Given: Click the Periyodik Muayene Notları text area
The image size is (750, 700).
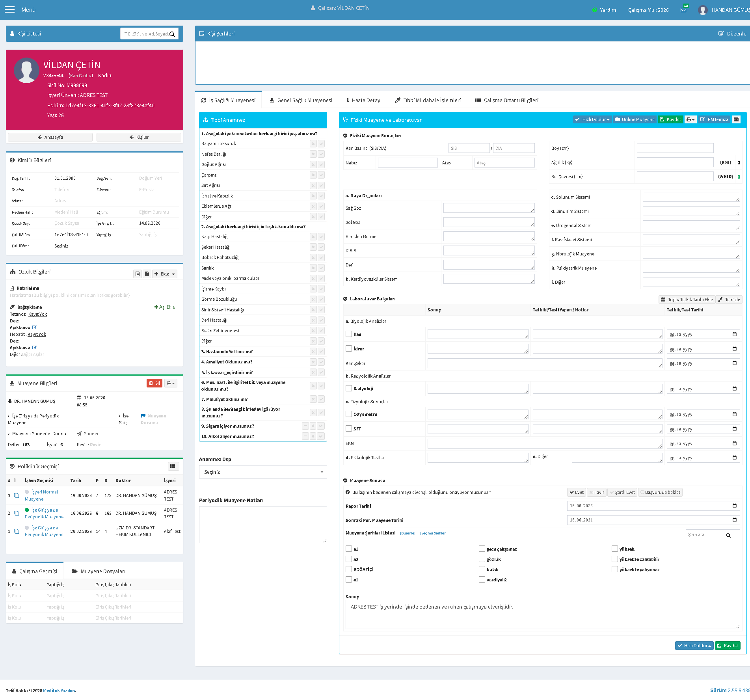Looking at the screenshot, I should (x=263, y=525).
